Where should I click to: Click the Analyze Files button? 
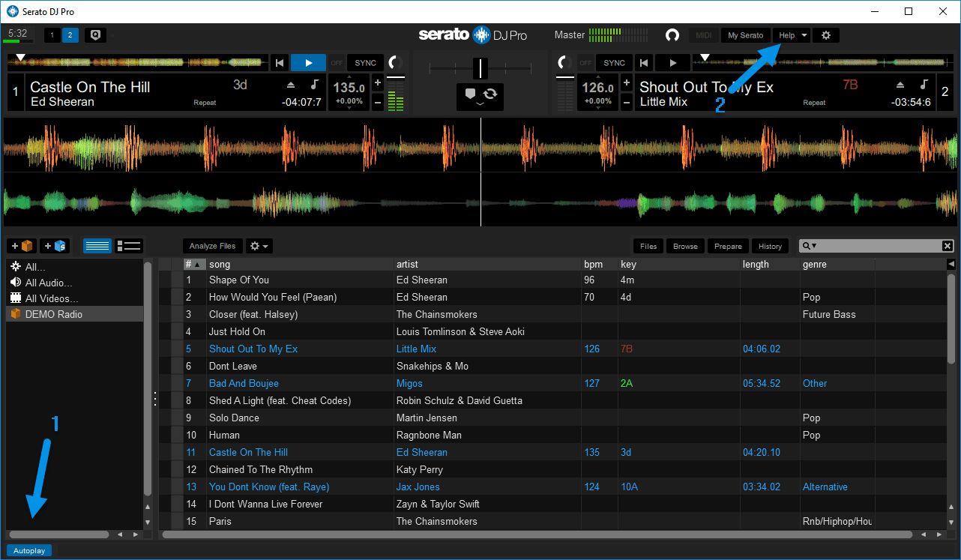(212, 245)
